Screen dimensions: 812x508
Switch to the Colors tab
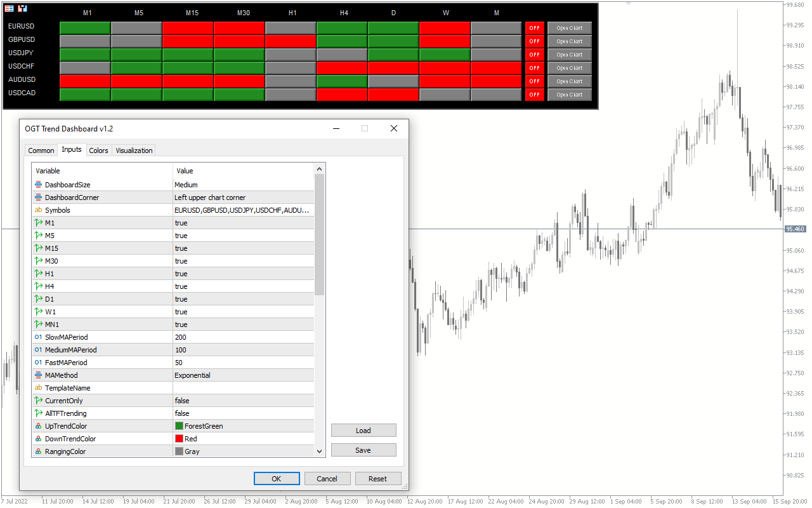point(98,150)
